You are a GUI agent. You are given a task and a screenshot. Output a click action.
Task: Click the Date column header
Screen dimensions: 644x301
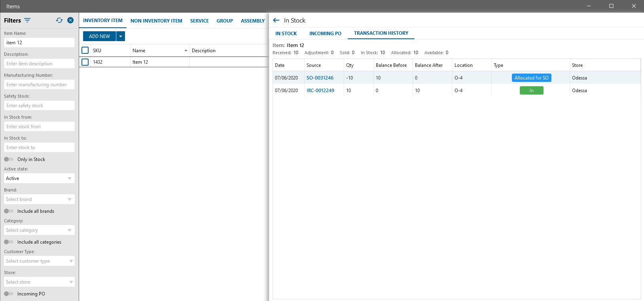[288, 65]
